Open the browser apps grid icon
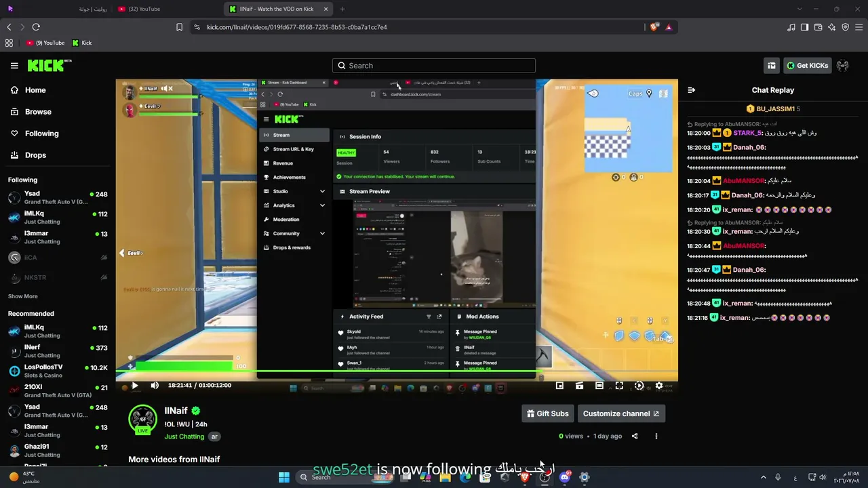868x488 pixels. pos(9,43)
